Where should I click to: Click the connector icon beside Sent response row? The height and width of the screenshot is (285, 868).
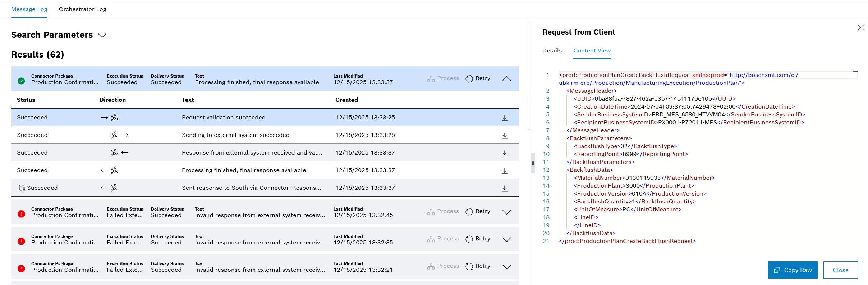[22, 188]
